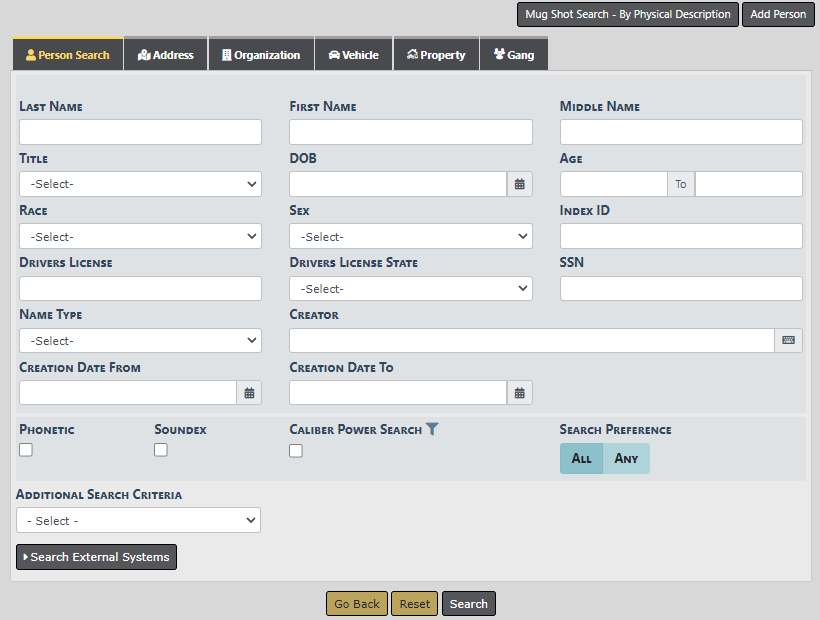
Task: Set Search Preference to Any
Action: tap(626, 459)
